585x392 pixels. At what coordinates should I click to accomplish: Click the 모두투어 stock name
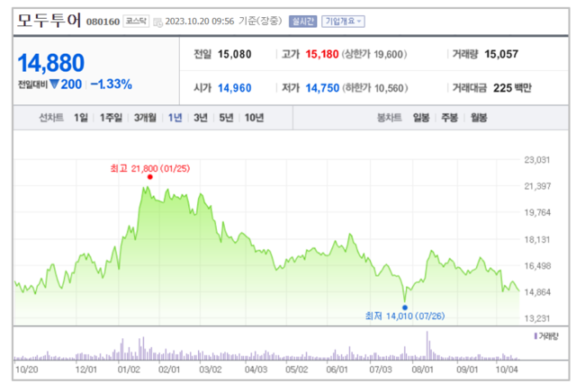click(x=49, y=20)
